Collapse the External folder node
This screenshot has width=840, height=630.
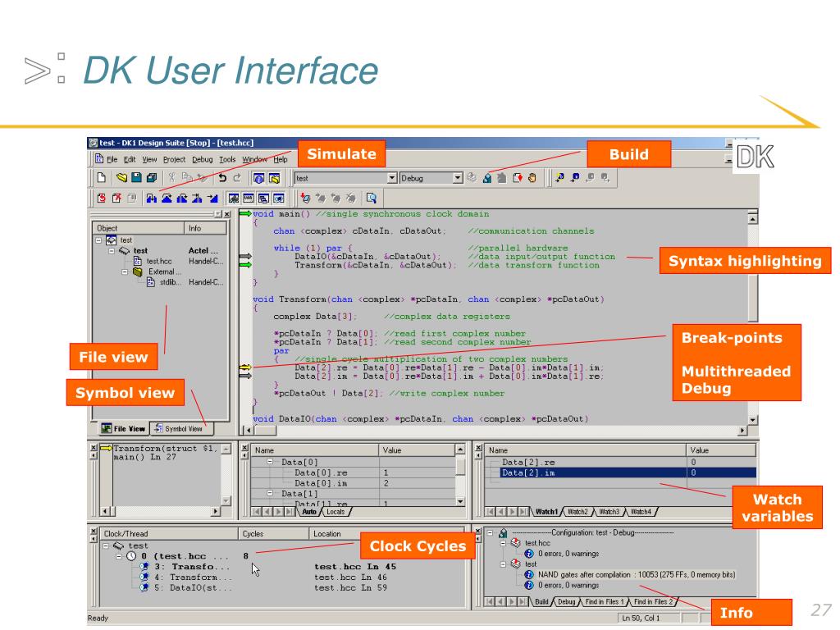click(125, 272)
